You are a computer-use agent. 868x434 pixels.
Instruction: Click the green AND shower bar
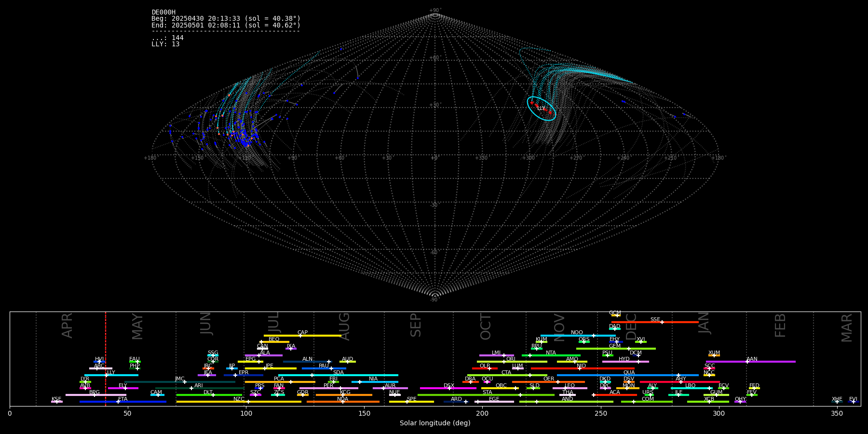tap(566, 402)
